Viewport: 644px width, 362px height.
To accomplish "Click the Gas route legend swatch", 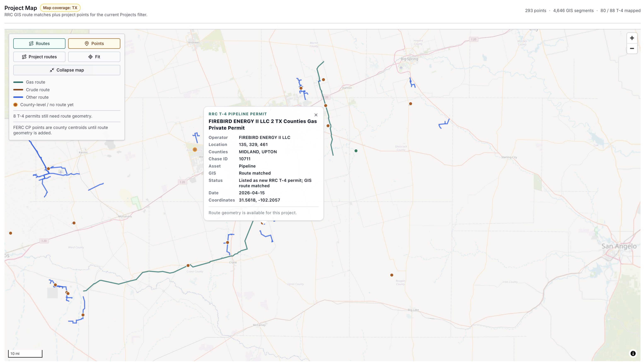I will click(x=18, y=82).
